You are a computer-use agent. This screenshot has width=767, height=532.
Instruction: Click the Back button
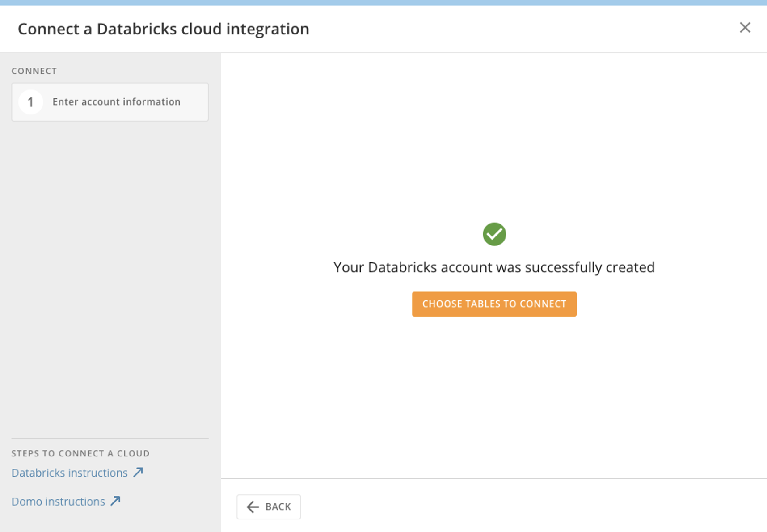pos(269,507)
